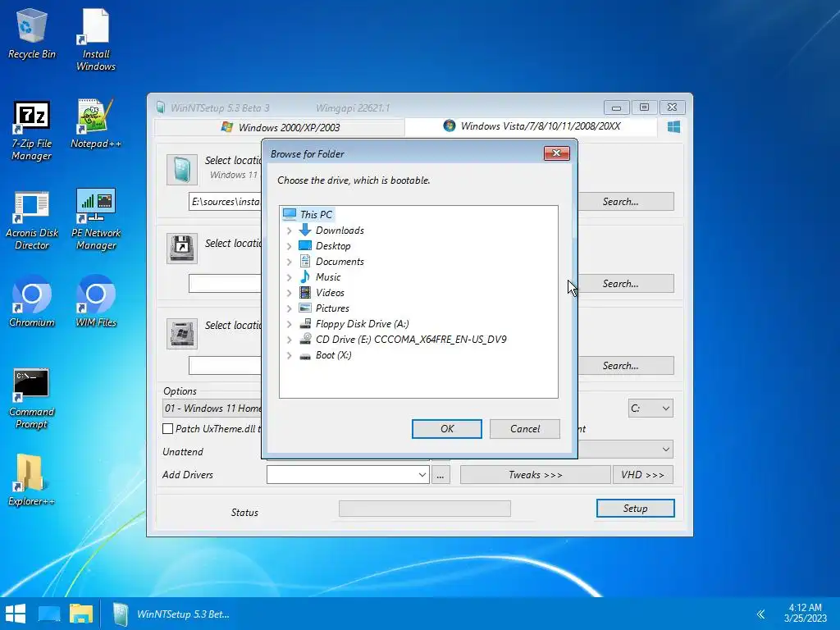Select the Documents folder
840x630 pixels.
click(340, 262)
